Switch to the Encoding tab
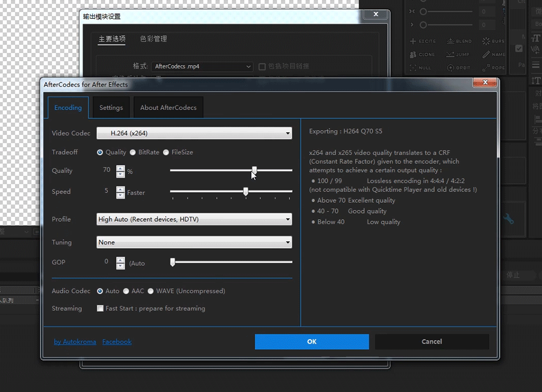Screen dimensions: 542x392 coord(68,107)
